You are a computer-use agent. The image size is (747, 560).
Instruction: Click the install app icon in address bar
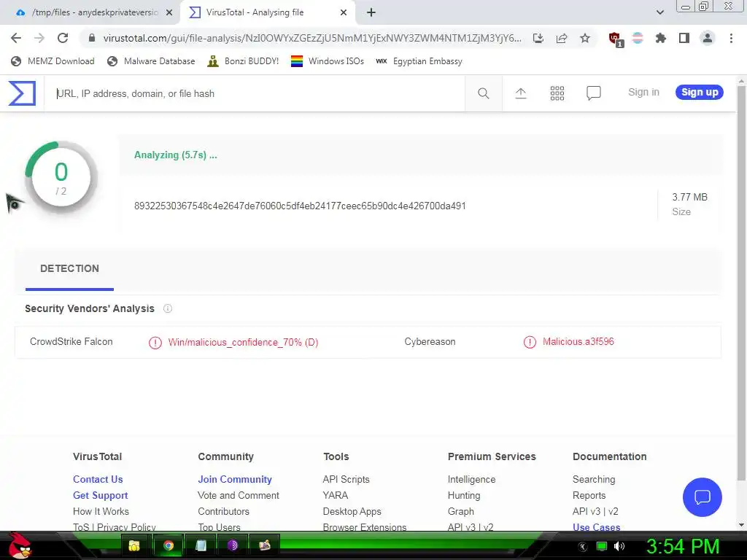coord(538,38)
